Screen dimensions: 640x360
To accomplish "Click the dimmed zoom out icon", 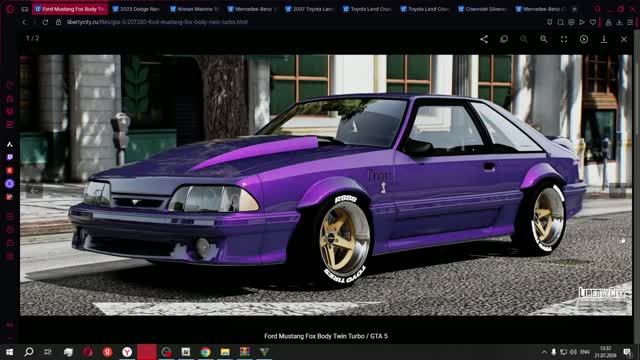I will (x=524, y=39).
